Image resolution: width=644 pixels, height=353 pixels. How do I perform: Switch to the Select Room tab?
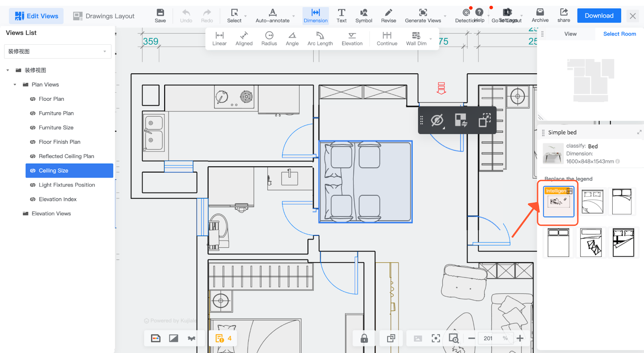pos(619,34)
